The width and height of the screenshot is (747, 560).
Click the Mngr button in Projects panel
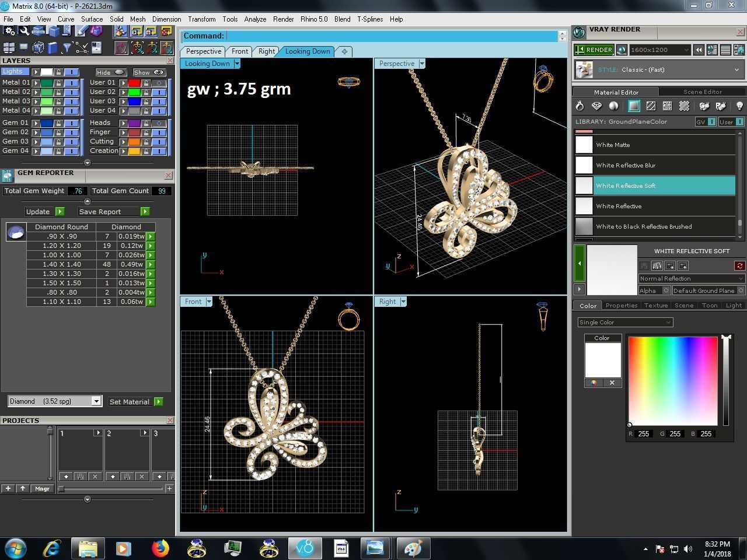click(42, 488)
